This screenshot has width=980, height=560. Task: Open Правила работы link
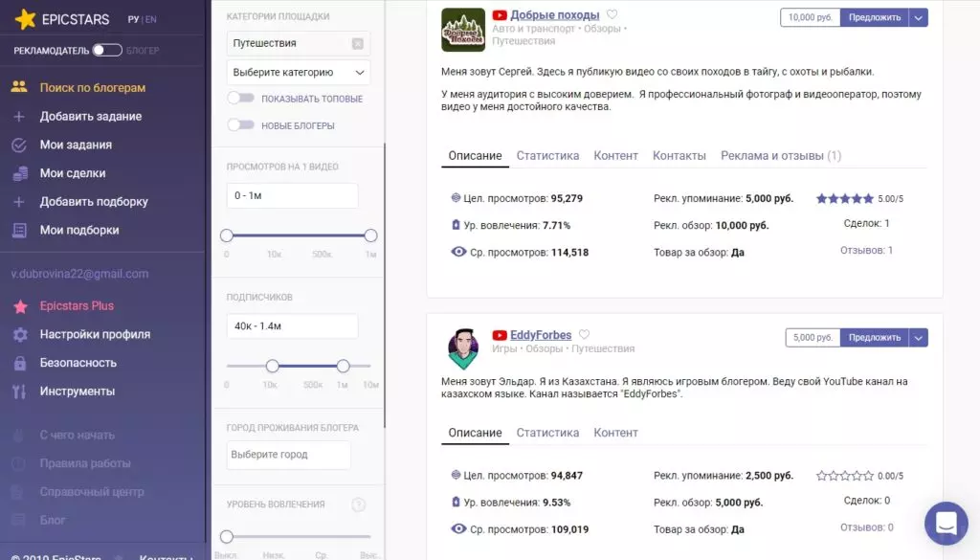point(85,463)
